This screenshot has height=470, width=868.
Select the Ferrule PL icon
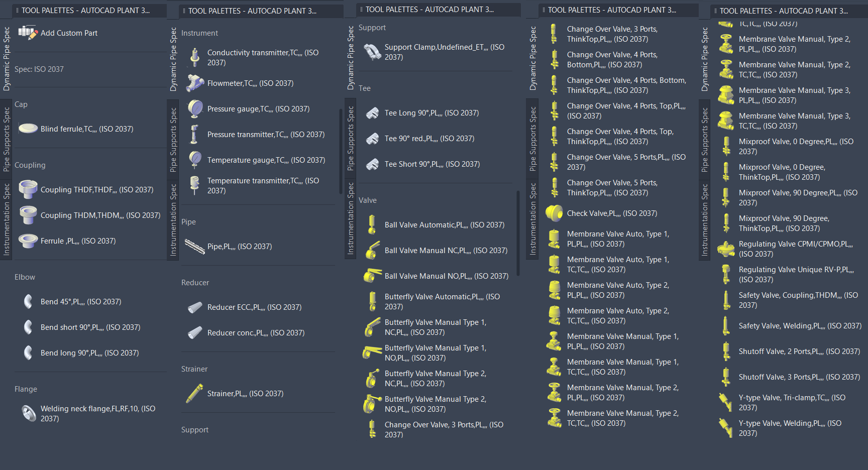click(x=28, y=241)
